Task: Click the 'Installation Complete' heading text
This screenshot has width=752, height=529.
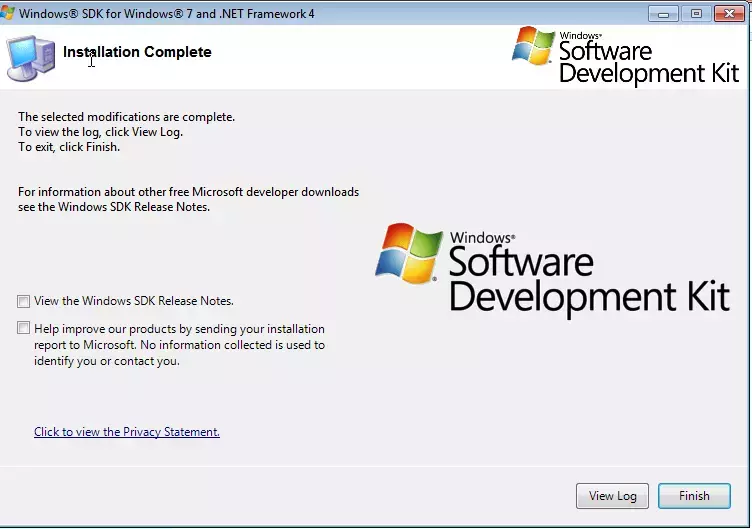Action: coord(137,52)
